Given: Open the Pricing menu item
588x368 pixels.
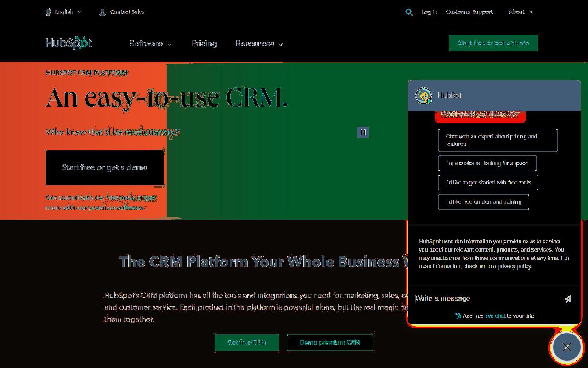Looking at the screenshot, I should tap(204, 44).
